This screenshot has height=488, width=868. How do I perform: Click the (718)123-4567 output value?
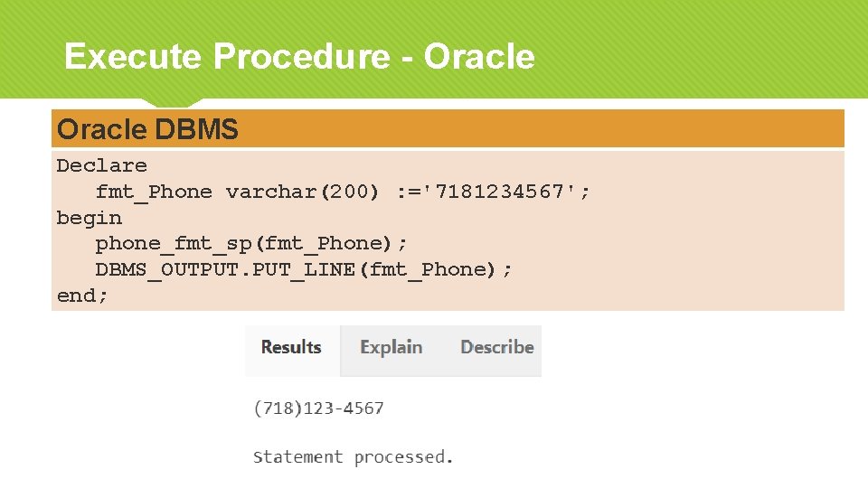[318, 408]
